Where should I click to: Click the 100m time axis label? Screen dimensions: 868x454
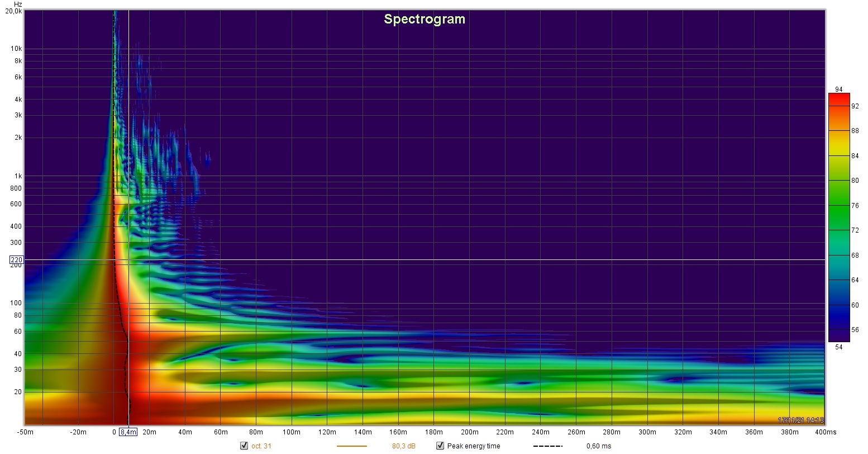pos(292,432)
